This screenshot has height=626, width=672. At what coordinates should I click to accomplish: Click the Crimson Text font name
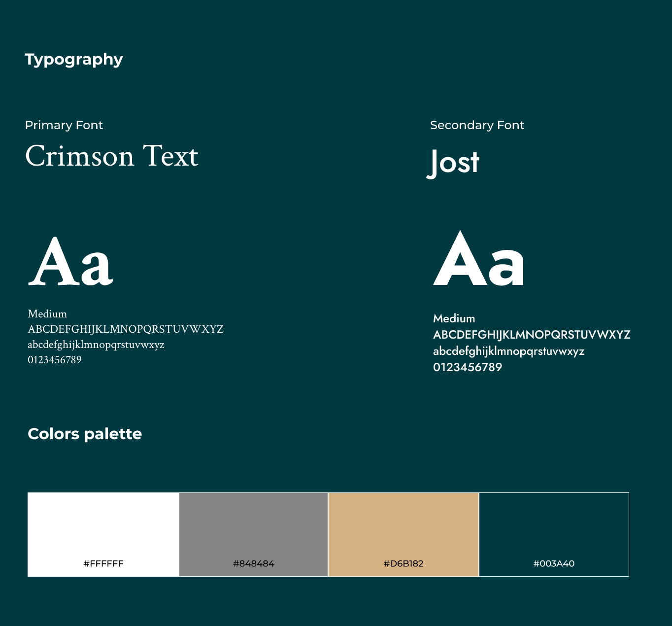[x=112, y=157]
